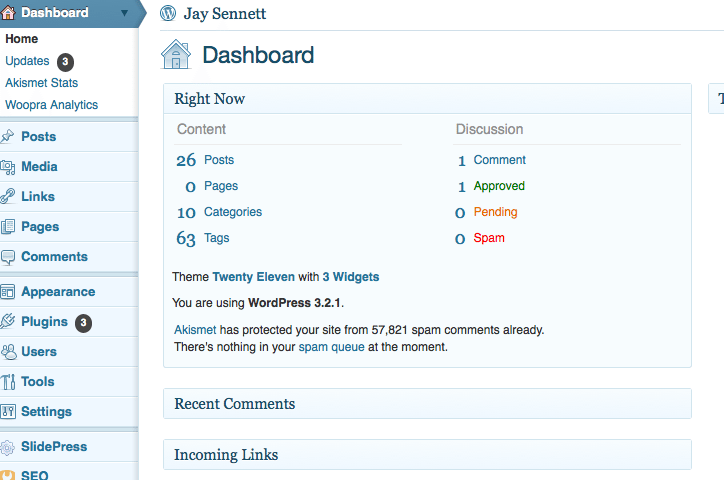This screenshot has width=724, height=480.
Task: Expand the Recent Comments panel
Action: (427, 404)
